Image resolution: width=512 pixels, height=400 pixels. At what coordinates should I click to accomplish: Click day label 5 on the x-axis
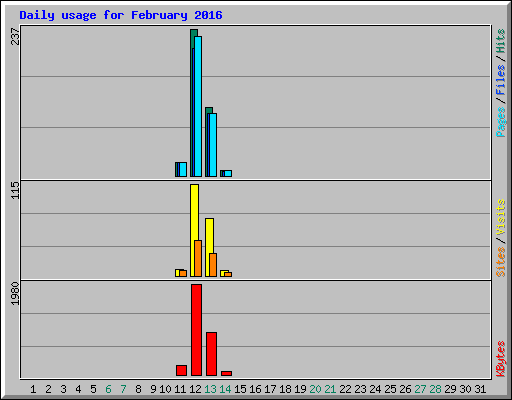[93, 389]
